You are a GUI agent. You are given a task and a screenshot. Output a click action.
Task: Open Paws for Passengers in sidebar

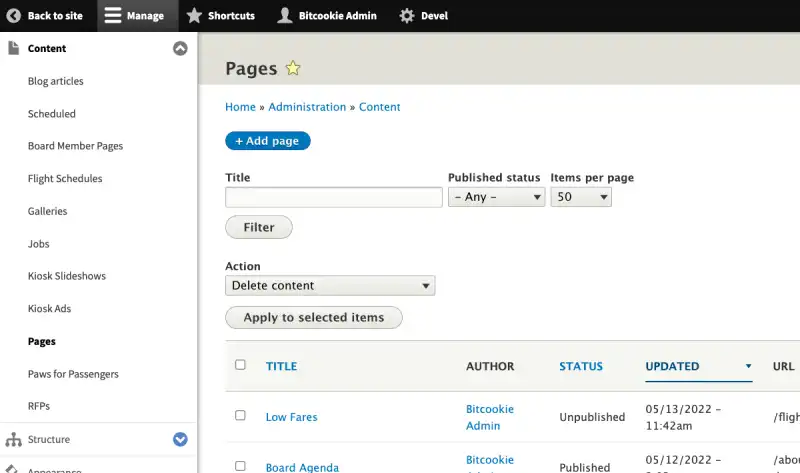click(73, 374)
